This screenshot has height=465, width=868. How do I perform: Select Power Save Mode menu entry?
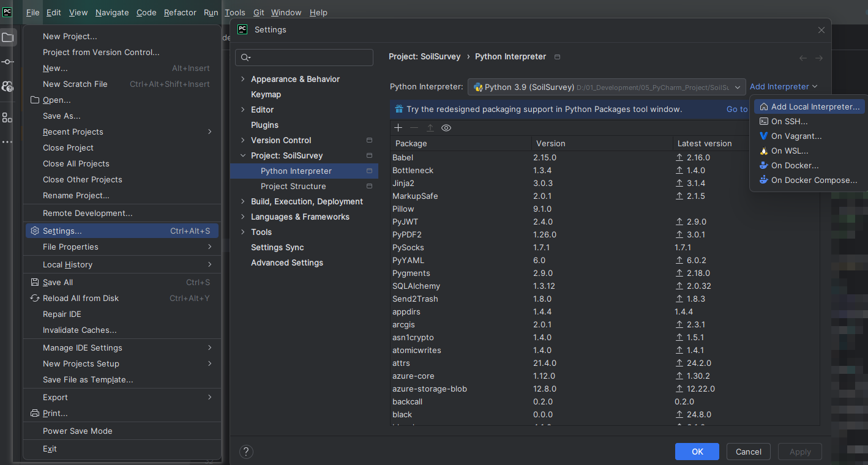tap(122, 431)
